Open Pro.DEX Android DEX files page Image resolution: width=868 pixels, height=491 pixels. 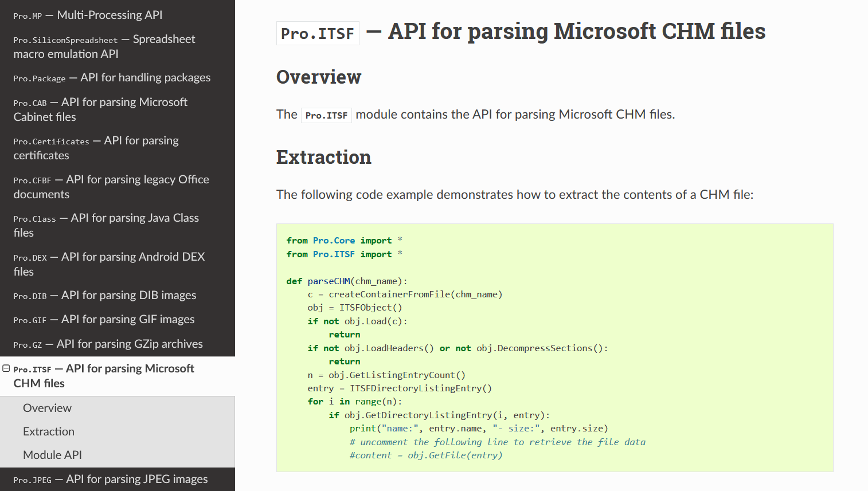click(109, 264)
